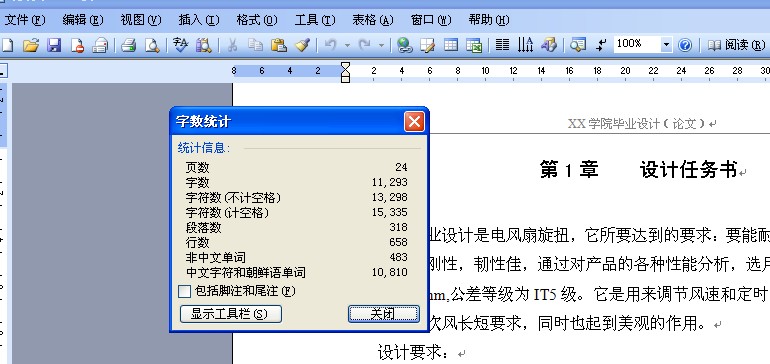Screen dimensions: 770x364
Task: Click the 中文字符和朝鲜语单词 value 10,810
Action: pos(389,272)
